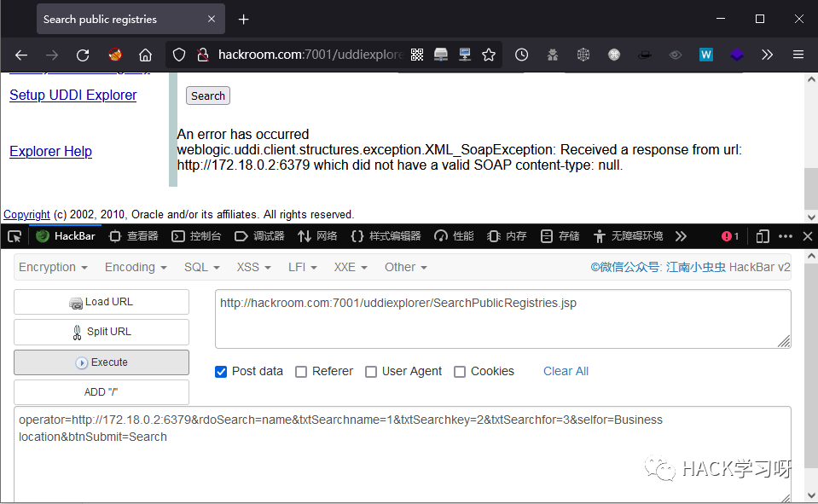This screenshot has width=818, height=504.
Task: Click the browser address bar URL
Action: pos(310,55)
